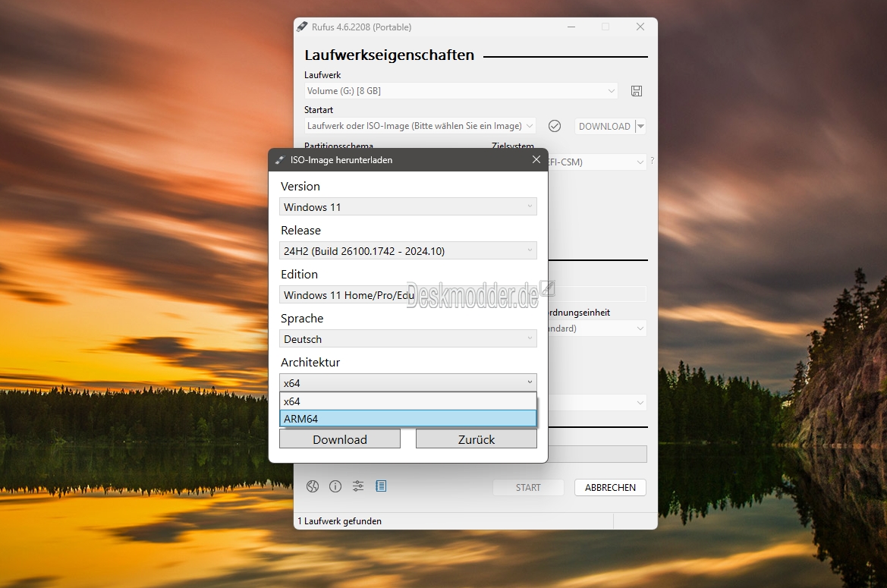Click the ABBRECHEN button
The height and width of the screenshot is (588, 887).
(x=610, y=488)
